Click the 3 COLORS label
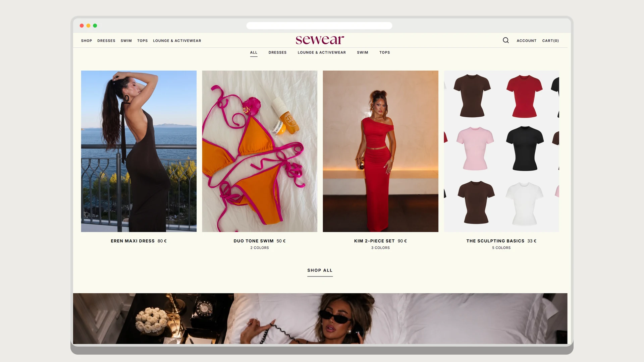The image size is (644, 362). point(380,248)
